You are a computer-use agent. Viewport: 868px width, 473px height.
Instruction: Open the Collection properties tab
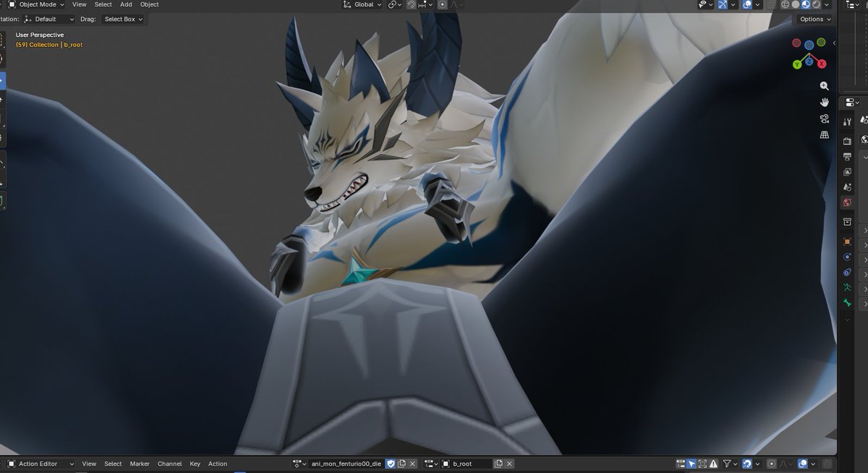click(x=847, y=221)
